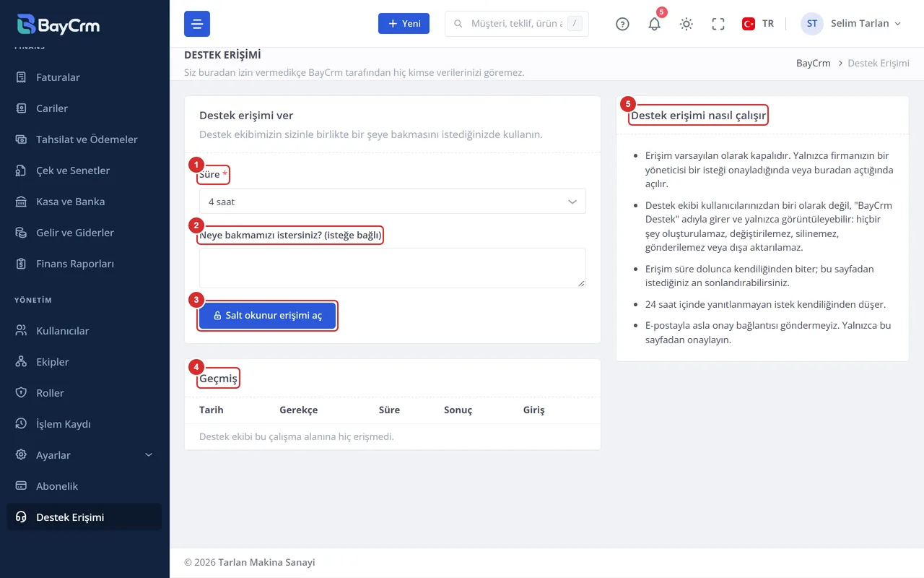Click the Gerekçe column header

pyautogui.click(x=299, y=410)
